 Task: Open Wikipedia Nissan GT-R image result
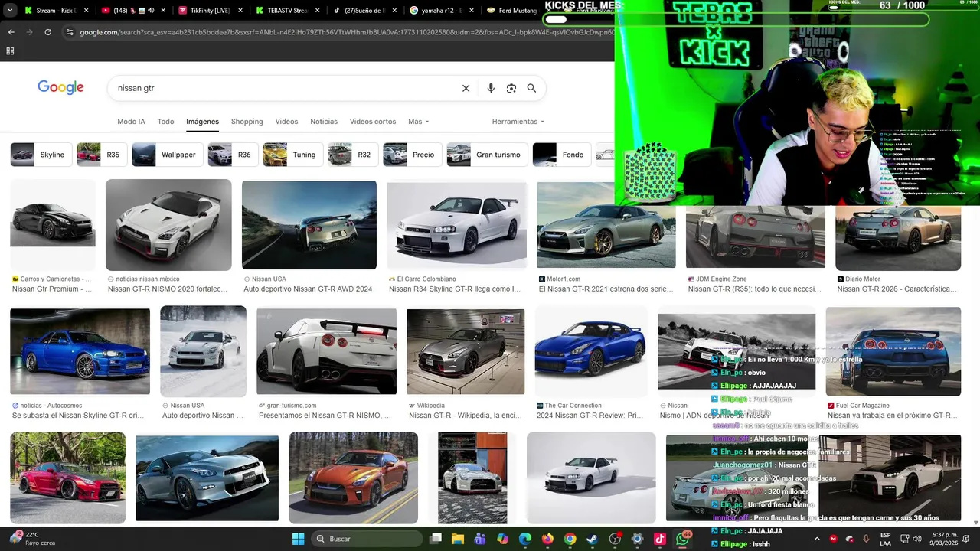coord(465,351)
